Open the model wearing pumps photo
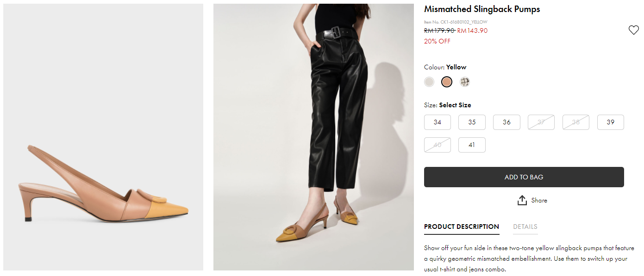Viewport: 644px width, 276px height. (313, 137)
